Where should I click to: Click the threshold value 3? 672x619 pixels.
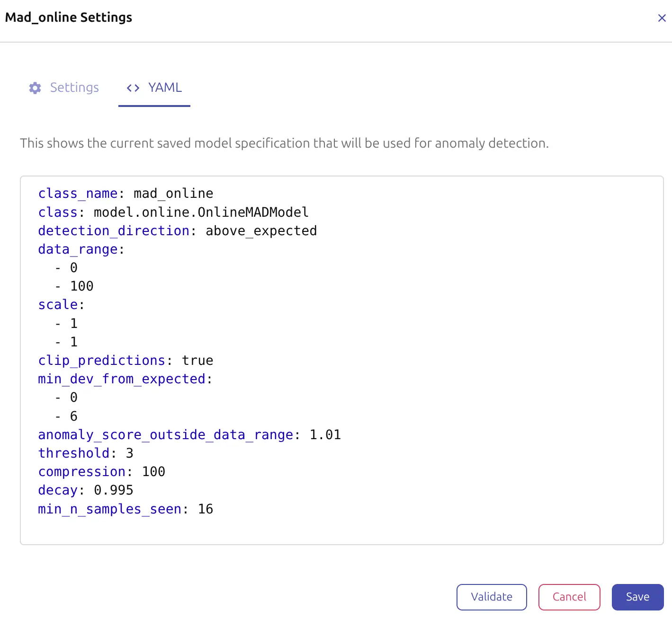[x=129, y=453]
